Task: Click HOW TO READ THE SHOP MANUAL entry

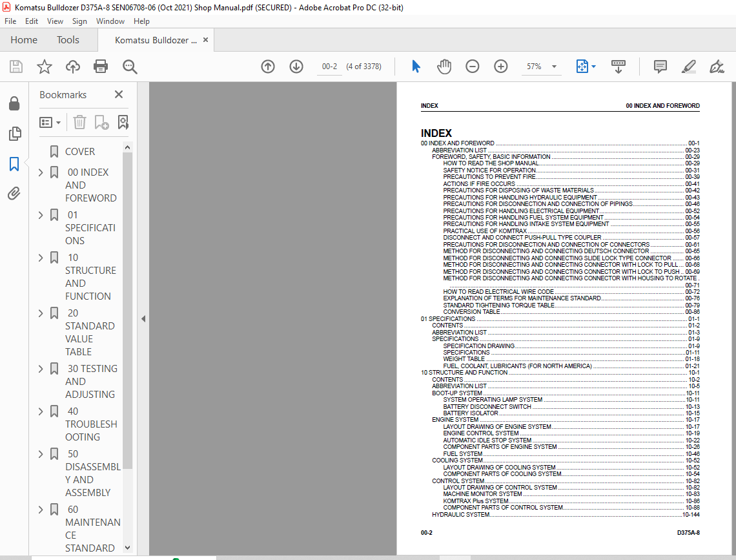Action: tap(571, 163)
